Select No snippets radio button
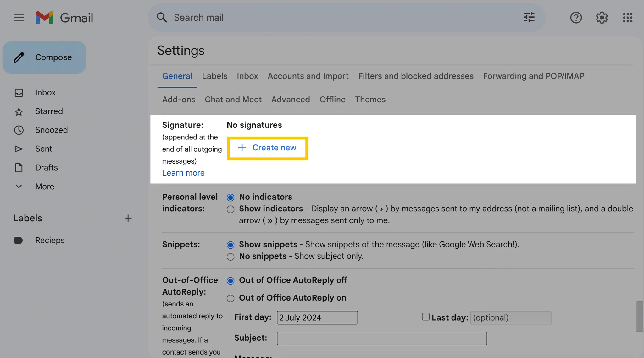This screenshot has width=644, height=358. (x=230, y=257)
